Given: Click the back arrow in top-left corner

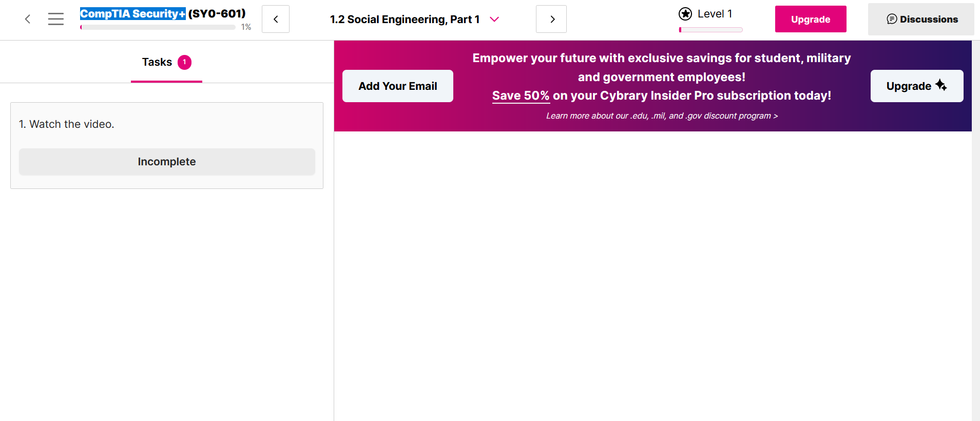Looking at the screenshot, I should click(28, 19).
